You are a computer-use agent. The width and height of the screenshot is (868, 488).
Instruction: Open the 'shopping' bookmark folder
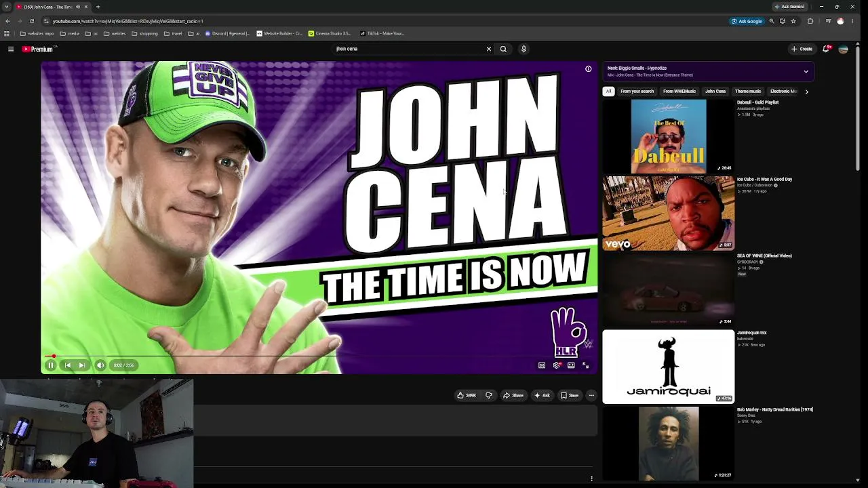click(x=144, y=33)
